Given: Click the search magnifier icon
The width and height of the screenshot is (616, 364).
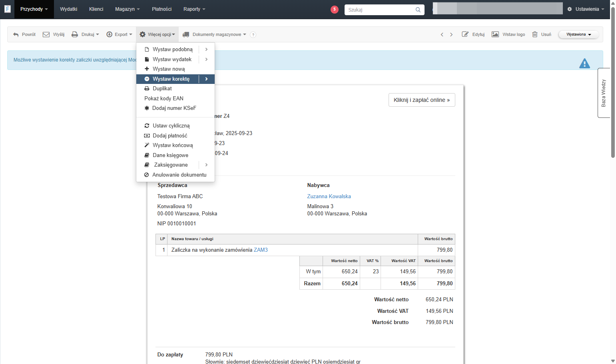Looking at the screenshot, I should [418, 10].
